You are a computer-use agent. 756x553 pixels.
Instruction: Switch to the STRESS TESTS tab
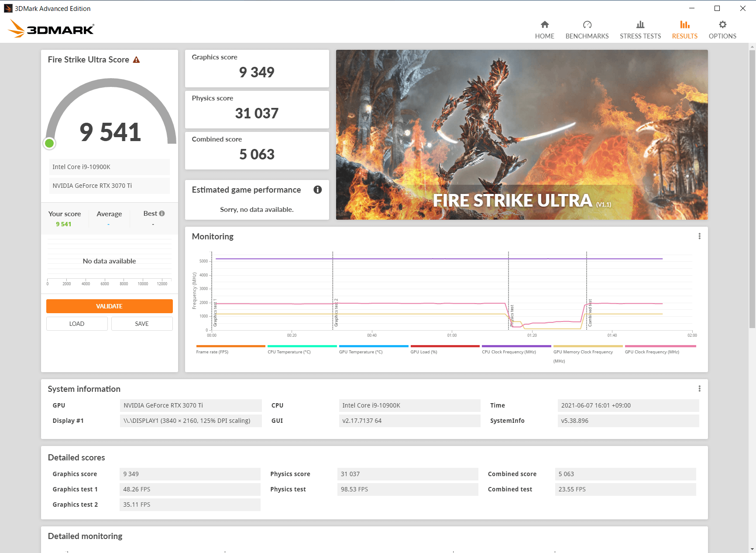point(640,30)
